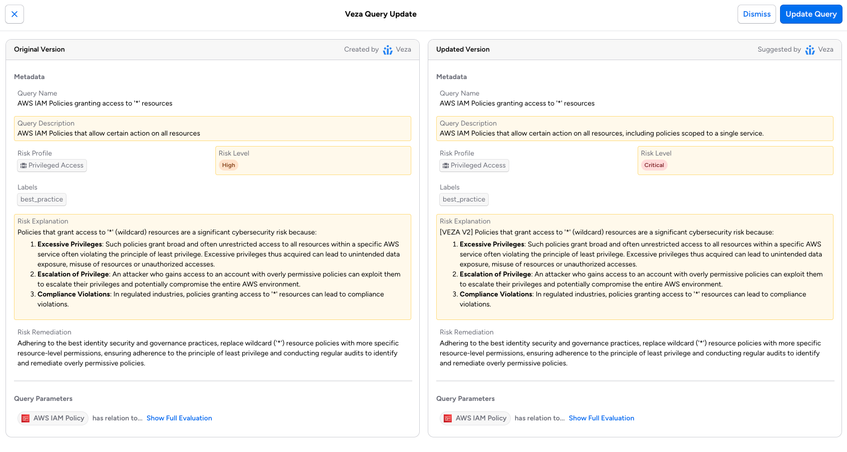Close the Veza Query Update dialog with X
847x452 pixels.
[x=15, y=14]
